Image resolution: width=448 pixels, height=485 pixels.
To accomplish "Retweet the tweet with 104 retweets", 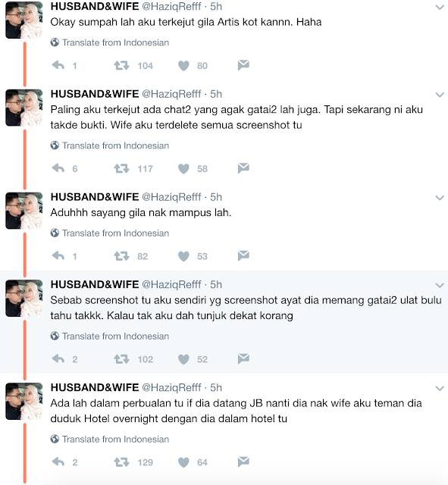I will (121, 66).
